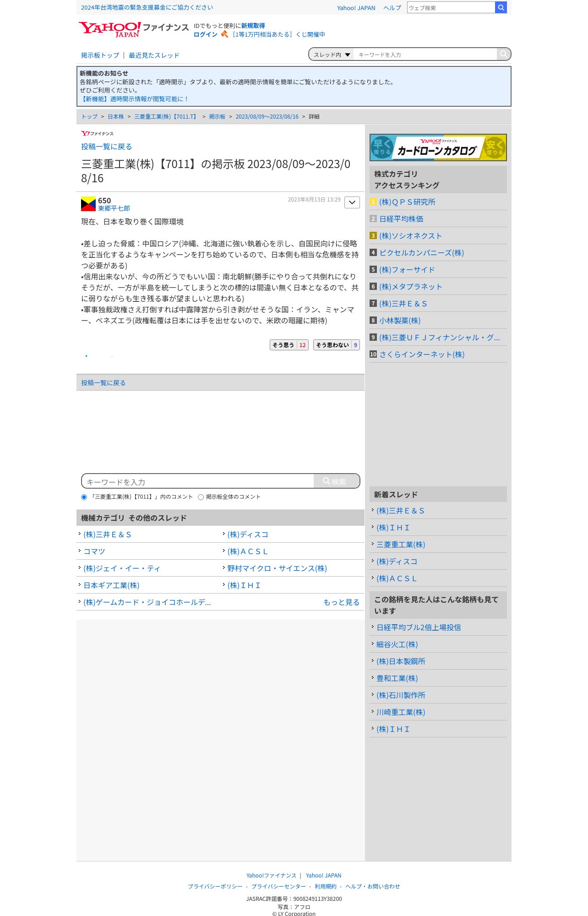Open ranking item (株)ソシオネクスト
This screenshot has width=588, height=916.
tap(410, 236)
